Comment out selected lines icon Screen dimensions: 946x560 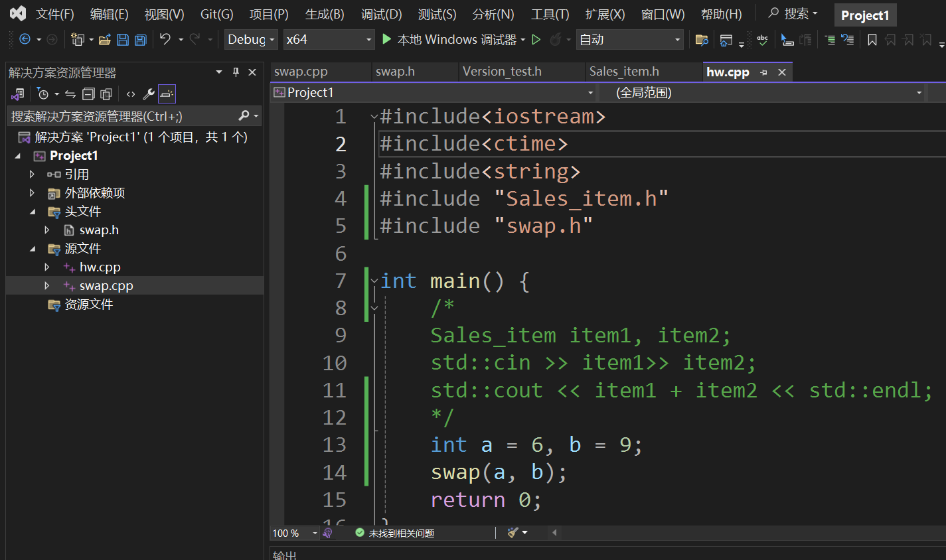pos(830,40)
